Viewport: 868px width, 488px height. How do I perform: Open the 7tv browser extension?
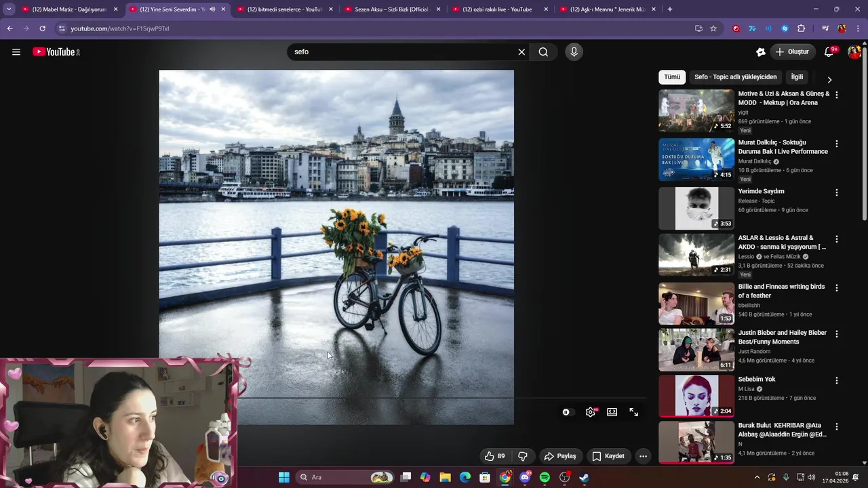click(x=752, y=28)
